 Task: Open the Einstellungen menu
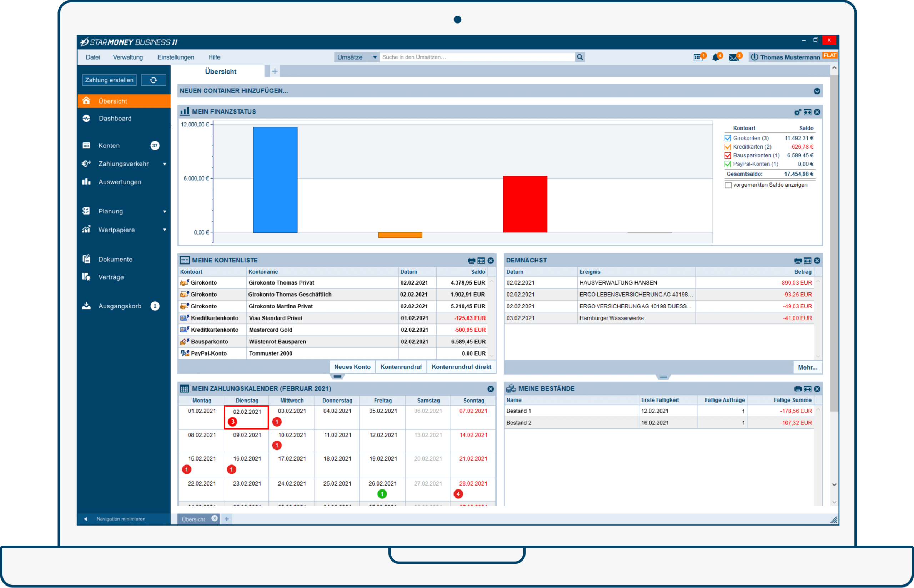click(176, 57)
